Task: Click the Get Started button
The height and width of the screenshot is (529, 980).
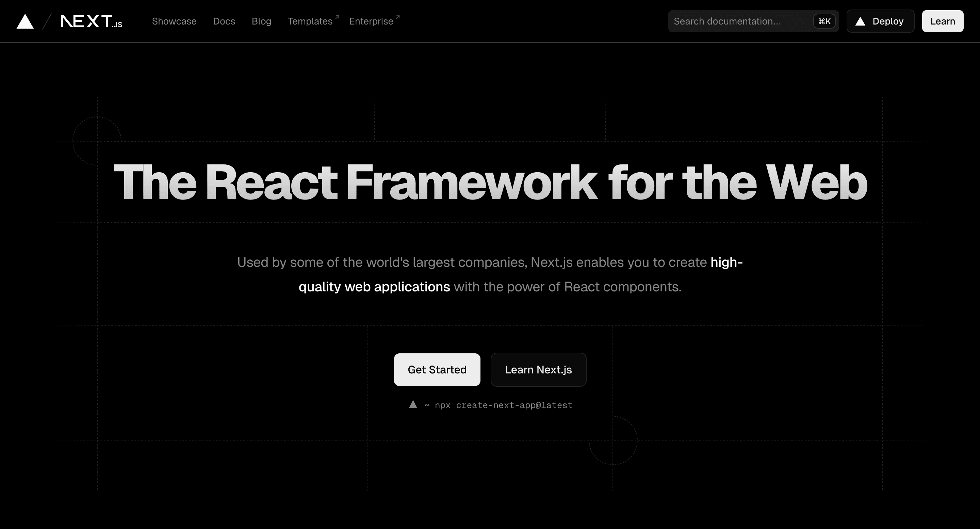Action: coord(437,369)
